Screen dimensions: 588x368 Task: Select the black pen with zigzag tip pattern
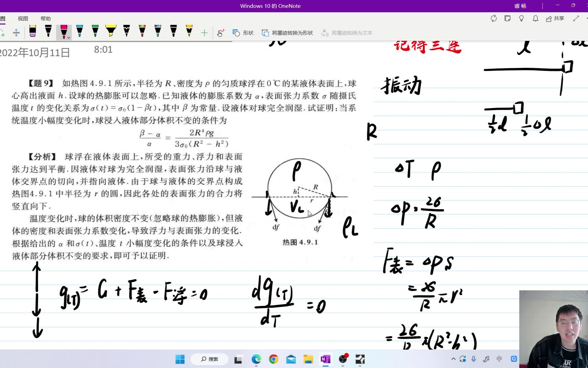(127, 31)
